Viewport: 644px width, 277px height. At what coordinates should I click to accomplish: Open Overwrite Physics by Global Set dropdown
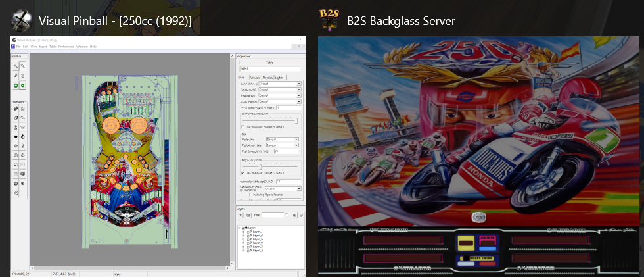pyautogui.click(x=283, y=189)
